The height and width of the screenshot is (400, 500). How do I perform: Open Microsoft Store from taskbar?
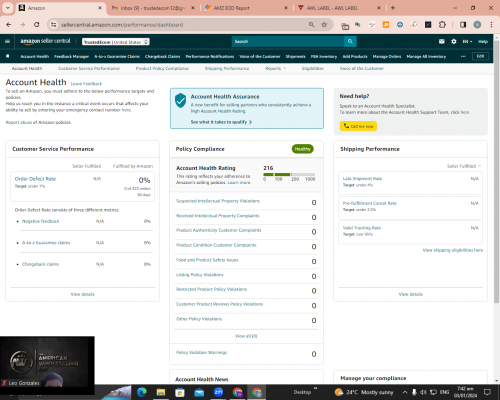(x=180, y=392)
